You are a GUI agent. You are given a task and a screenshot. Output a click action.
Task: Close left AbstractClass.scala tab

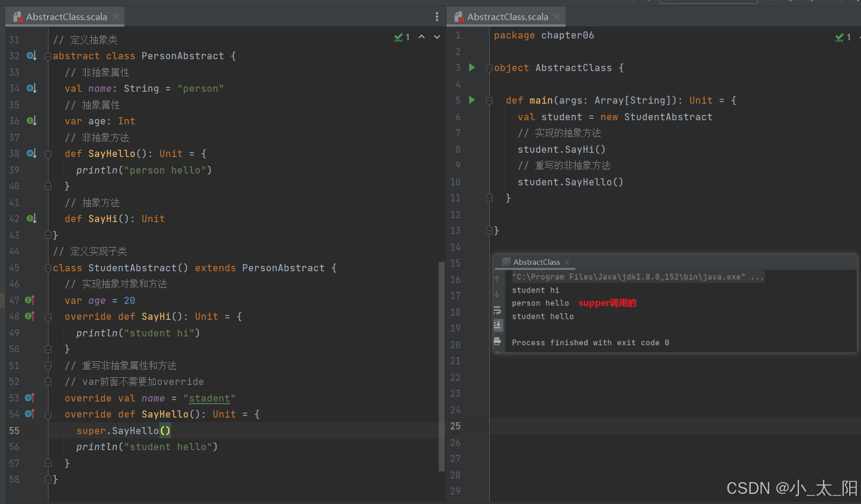coord(115,17)
